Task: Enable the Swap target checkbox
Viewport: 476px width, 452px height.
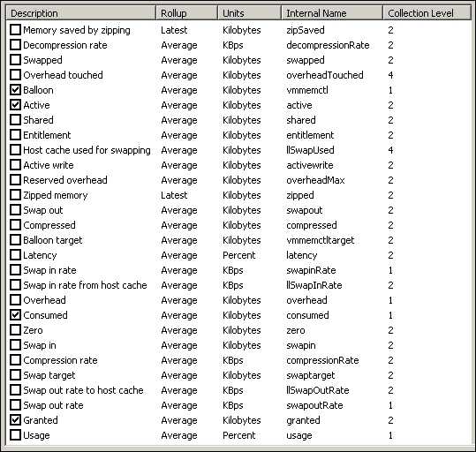Action: click(15, 375)
